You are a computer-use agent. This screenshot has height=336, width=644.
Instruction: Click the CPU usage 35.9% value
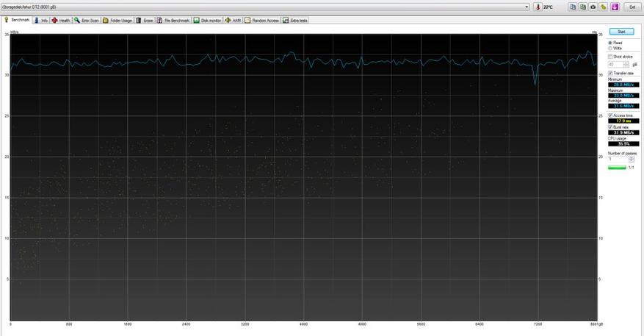(x=623, y=144)
